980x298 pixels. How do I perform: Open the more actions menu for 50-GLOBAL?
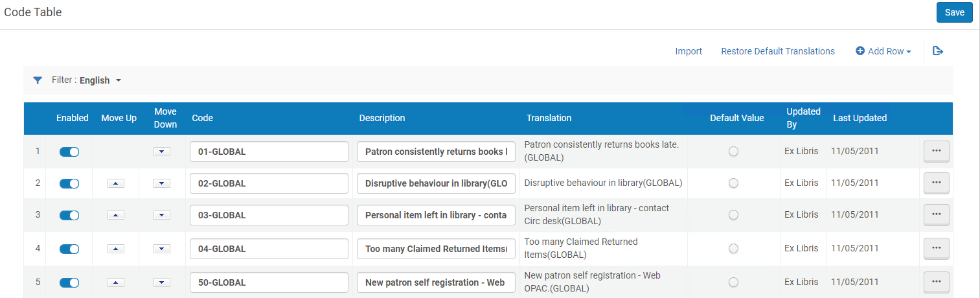click(x=936, y=282)
